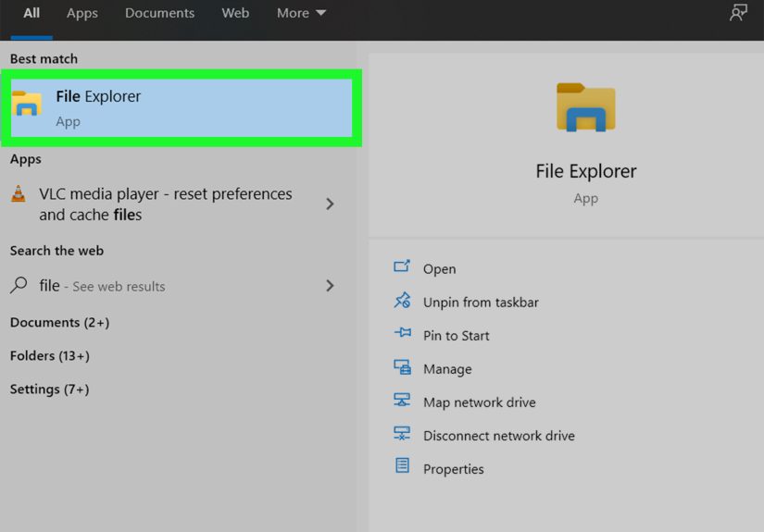Screen dimensions: 764x532
Task: Open the More dropdown
Action: (301, 13)
